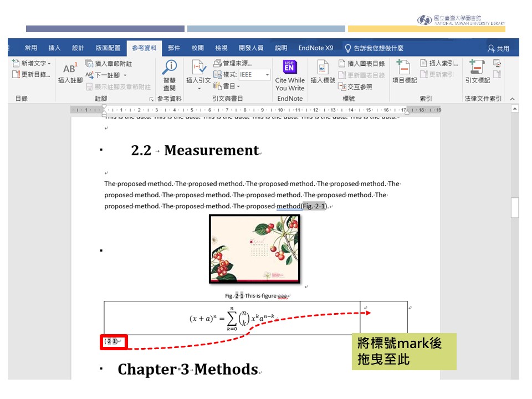
Task: Click the "(2-1)" equation number text
Action: coord(111,341)
